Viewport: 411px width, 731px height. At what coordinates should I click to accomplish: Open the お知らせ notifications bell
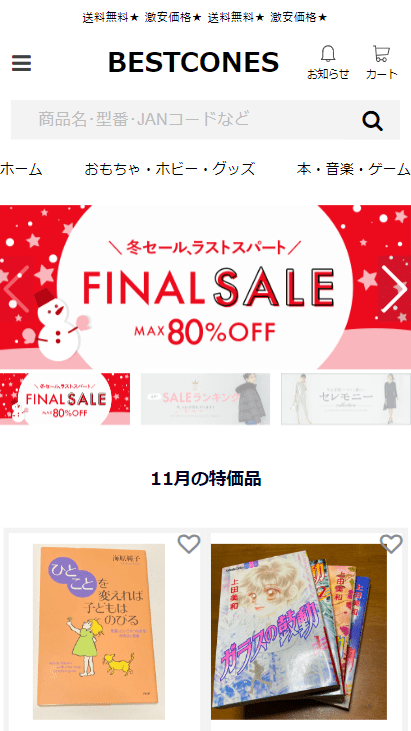point(328,62)
